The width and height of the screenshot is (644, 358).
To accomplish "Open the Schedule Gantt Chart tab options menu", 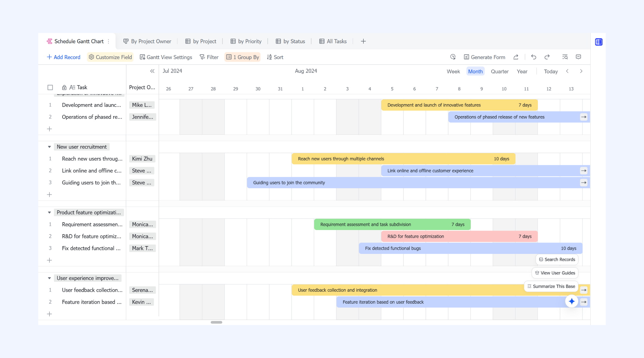I will click(109, 41).
